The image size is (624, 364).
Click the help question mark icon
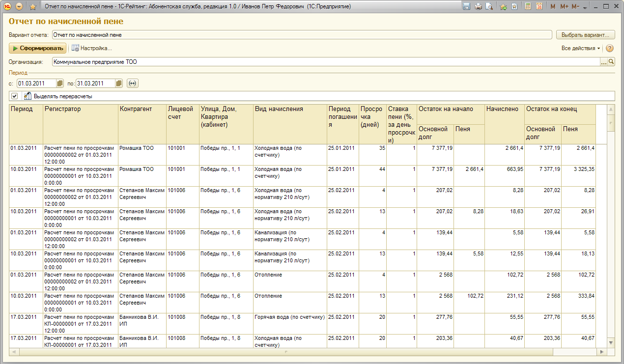point(610,48)
